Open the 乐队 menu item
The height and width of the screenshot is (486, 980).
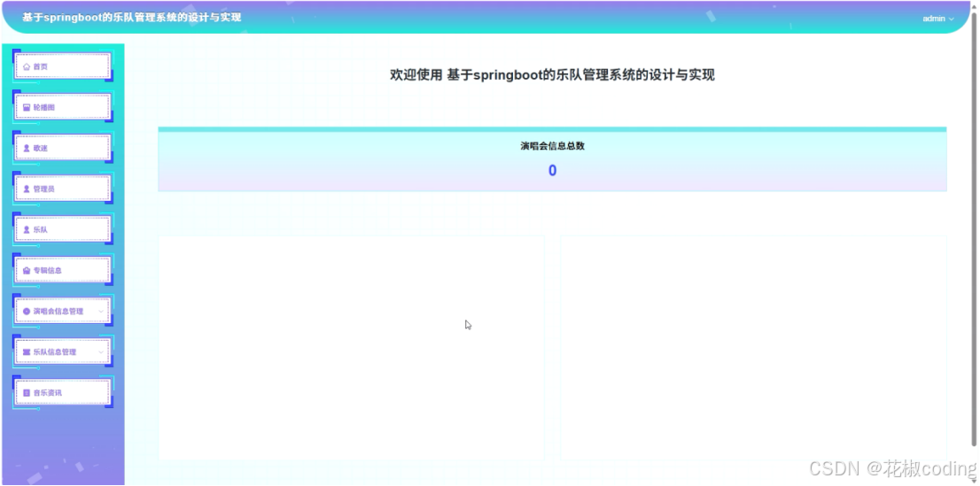63,229
